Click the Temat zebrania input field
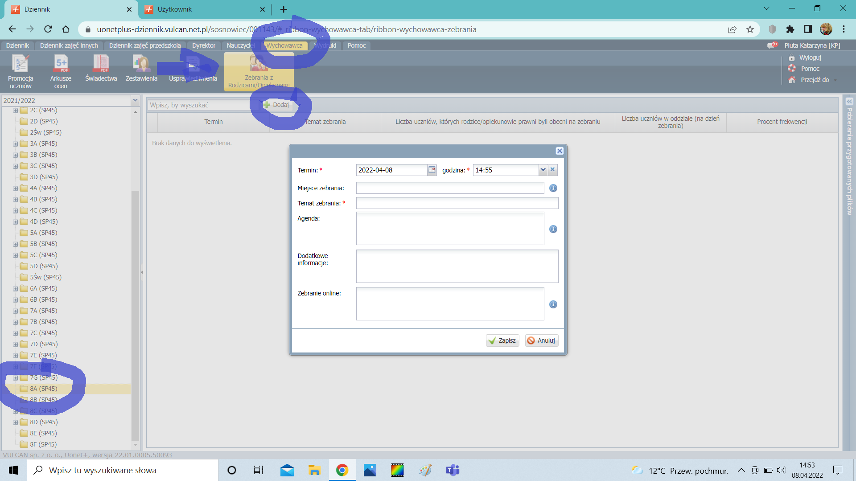The width and height of the screenshot is (856, 504). click(457, 203)
